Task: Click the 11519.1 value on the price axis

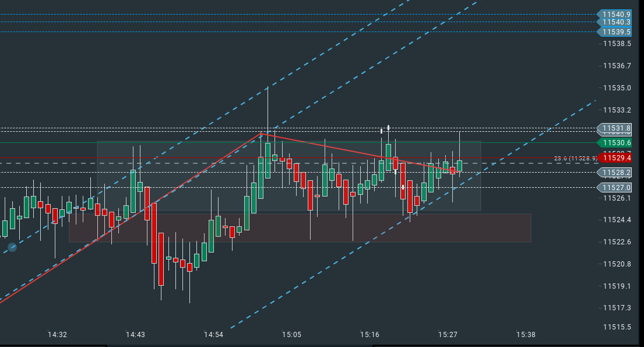Action: pyautogui.click(x=617, y=286)
